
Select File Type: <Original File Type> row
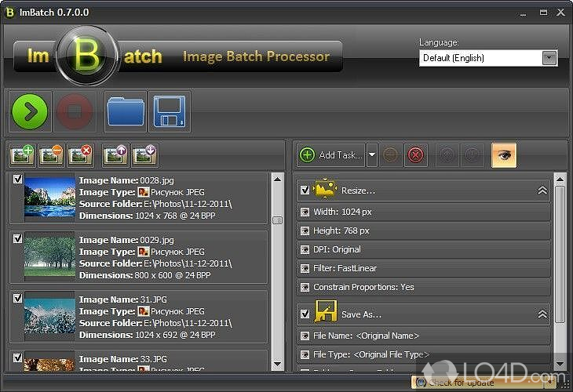[424, 354]
